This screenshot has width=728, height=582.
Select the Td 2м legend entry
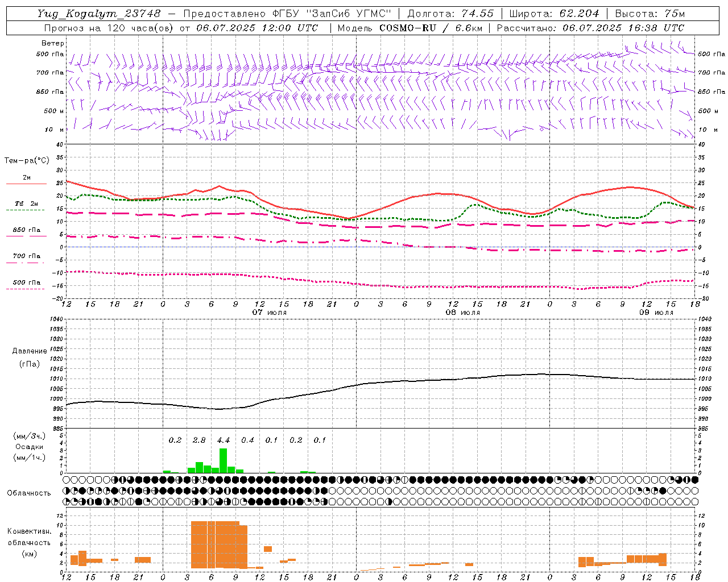point(27,203)
